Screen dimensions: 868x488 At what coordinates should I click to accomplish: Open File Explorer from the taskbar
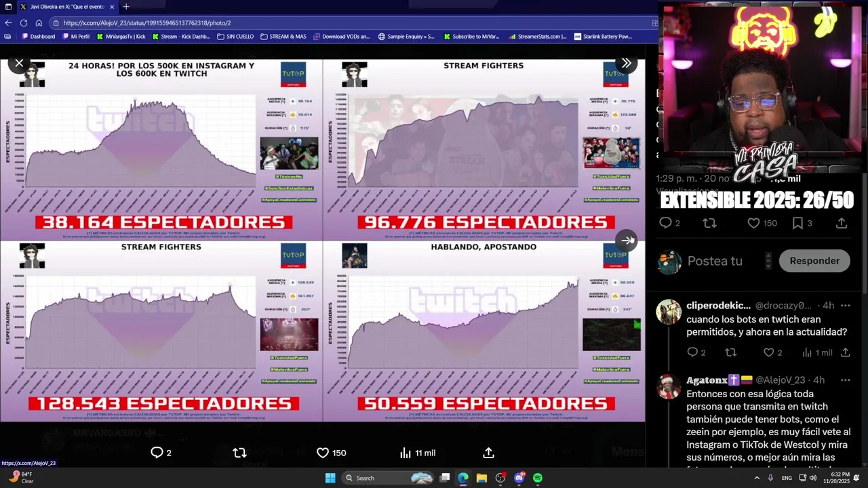[481, 478]
